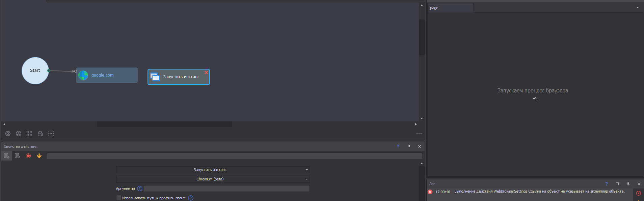
Task: Click the orange down-arrow icon
Action: [39, 156]
